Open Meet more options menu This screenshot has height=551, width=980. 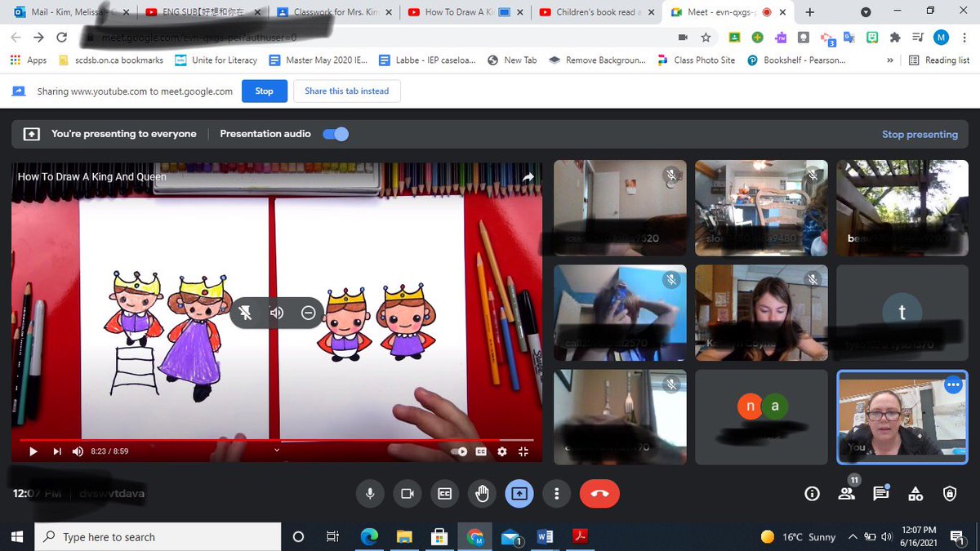pos(557,493)
